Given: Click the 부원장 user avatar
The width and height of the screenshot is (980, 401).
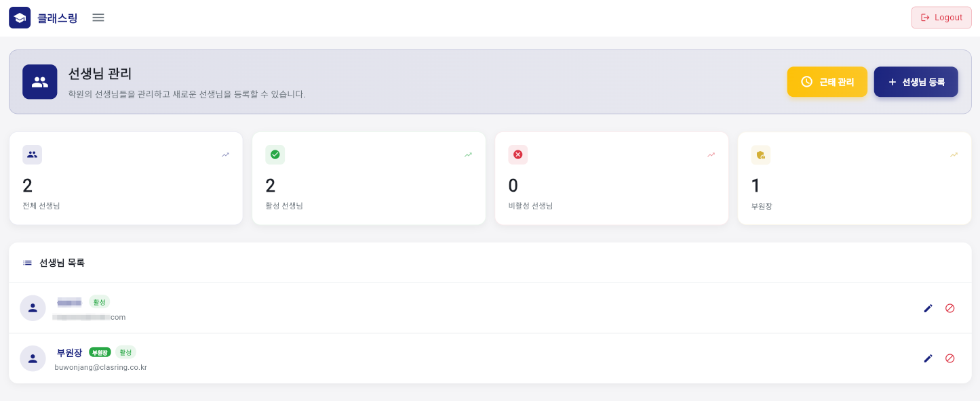Looking at the screenshot, I should click(33, 358).
